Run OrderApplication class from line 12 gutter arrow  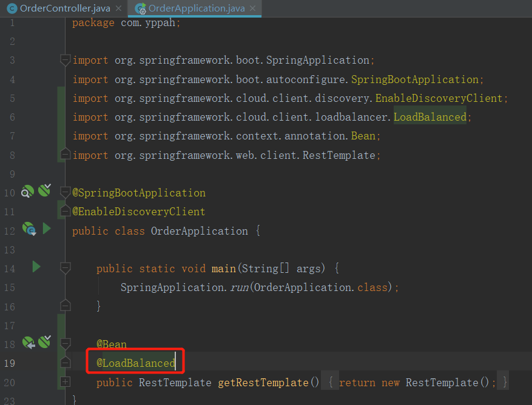[x=47, y=229]
